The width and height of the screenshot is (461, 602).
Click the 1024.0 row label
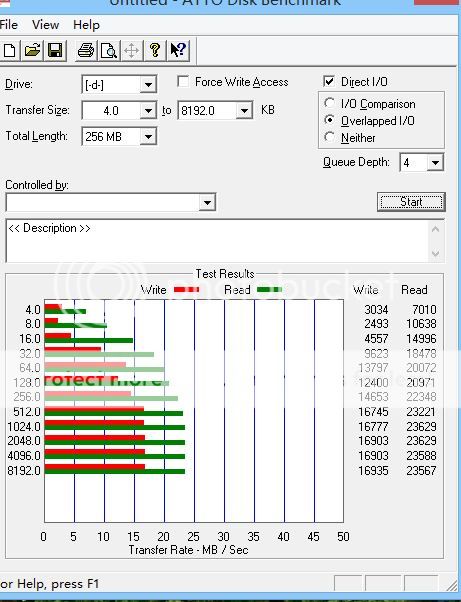[24, 427]
